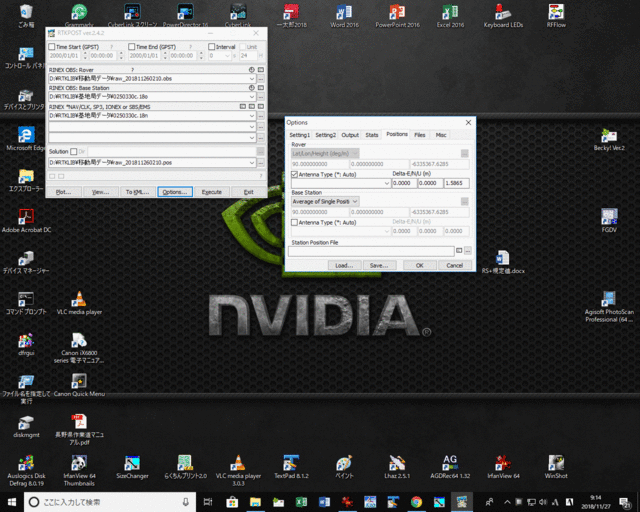640x512 pixels.
Task: Expand the Rover antenna type combo box
Action: coord(387,183)
